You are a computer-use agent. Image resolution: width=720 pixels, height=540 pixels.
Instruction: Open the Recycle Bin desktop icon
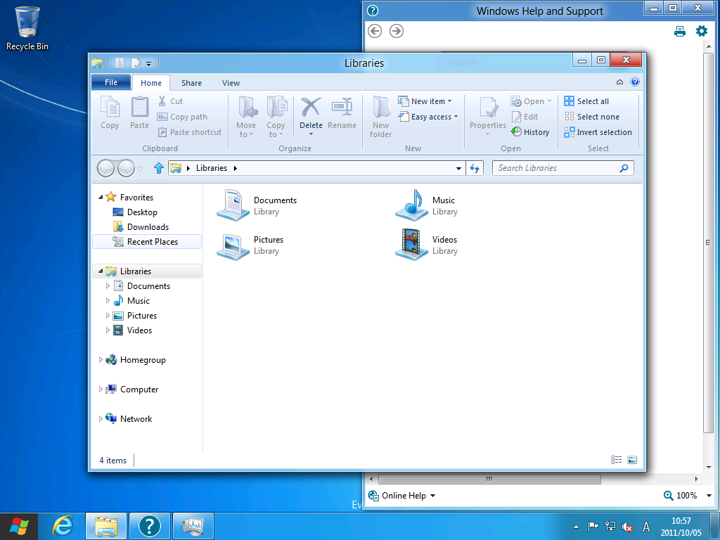coord(27,28)
